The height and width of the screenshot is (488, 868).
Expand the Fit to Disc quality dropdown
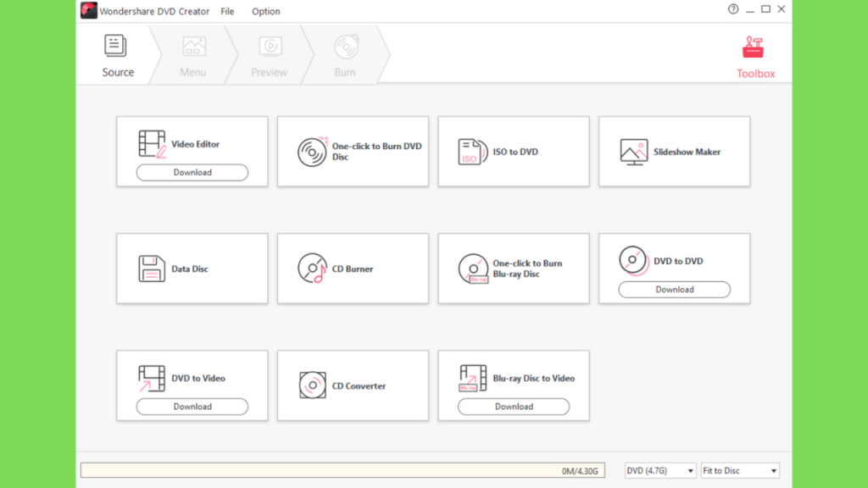click(740, 471)
